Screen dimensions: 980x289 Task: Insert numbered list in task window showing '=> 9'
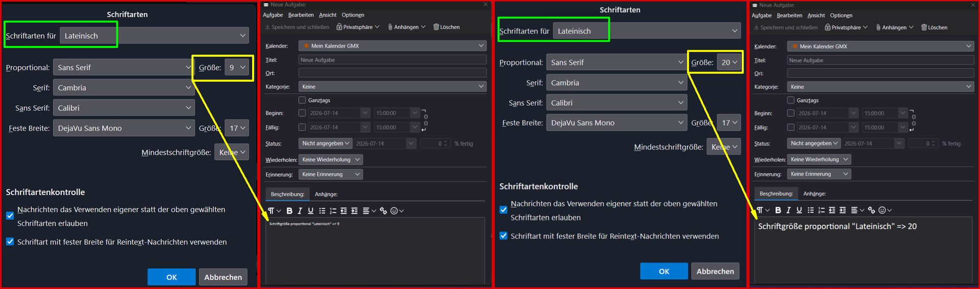333,211
